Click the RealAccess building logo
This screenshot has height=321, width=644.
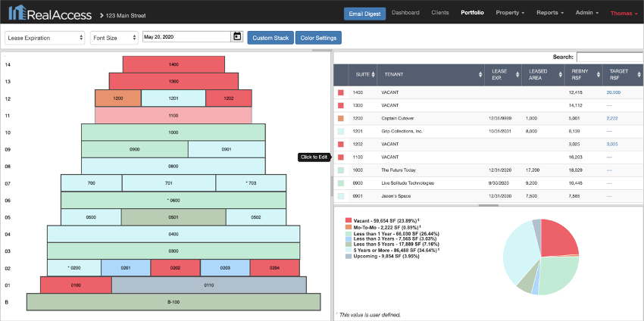pyautogui.click(x=17, y=13)
